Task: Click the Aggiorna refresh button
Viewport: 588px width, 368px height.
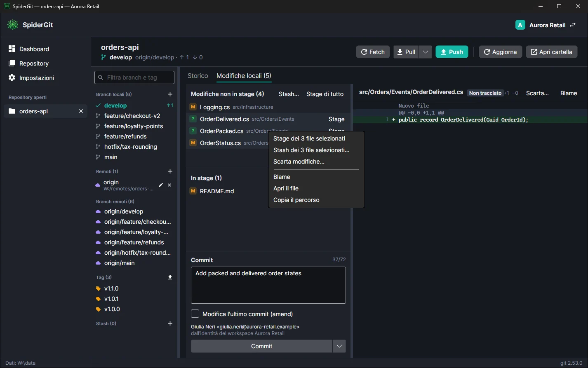Action: [x=500, y=52]
